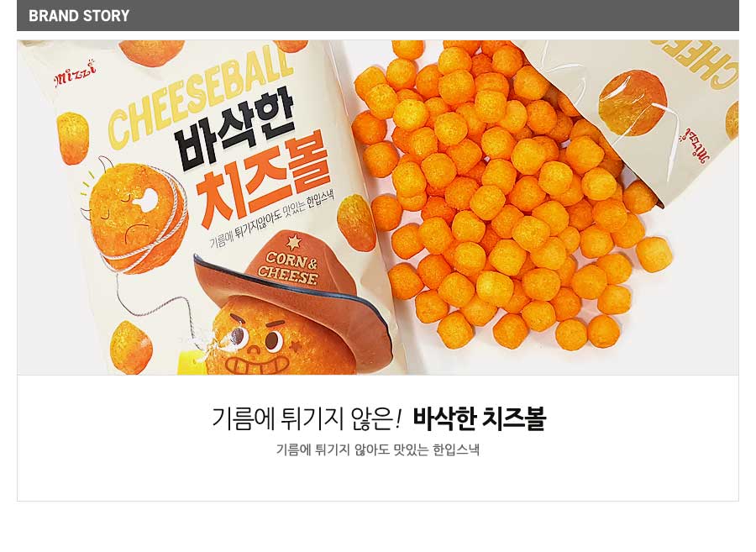Viewport: 756px width, 552px height.
Task: Click the BRAND STORY header text
Action: [79, 15]
